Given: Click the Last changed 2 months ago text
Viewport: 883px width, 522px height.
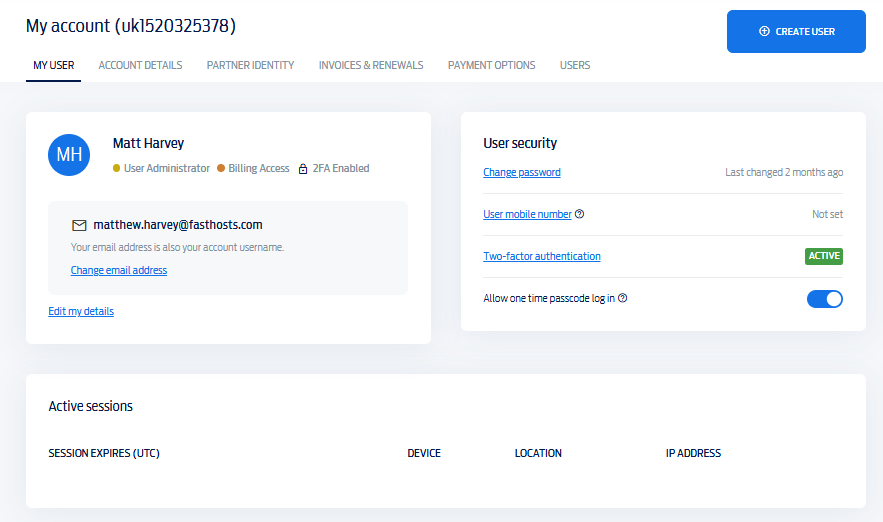Looking at the screenshot, I should click(784, 172).
